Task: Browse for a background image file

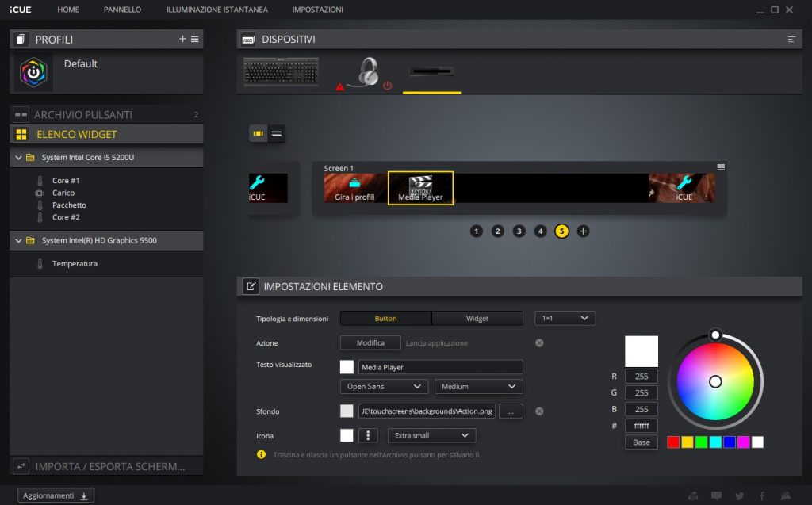Action: tap(511, 411)
